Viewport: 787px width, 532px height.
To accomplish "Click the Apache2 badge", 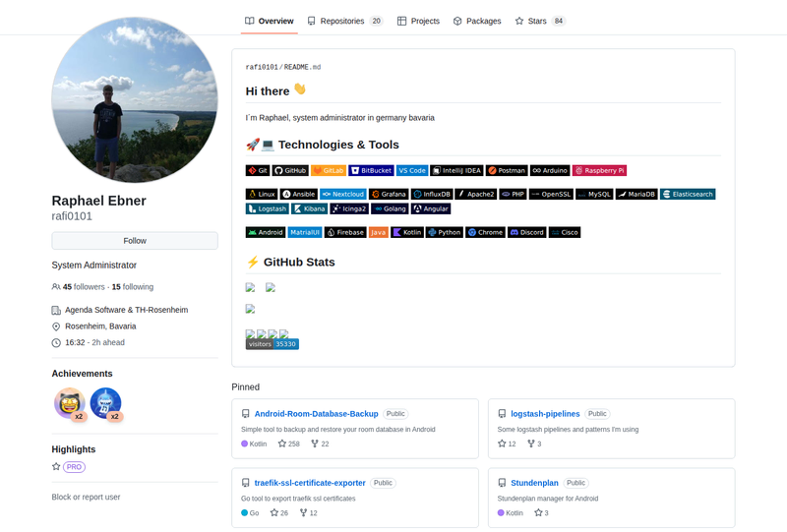I will tap(476, 195).
